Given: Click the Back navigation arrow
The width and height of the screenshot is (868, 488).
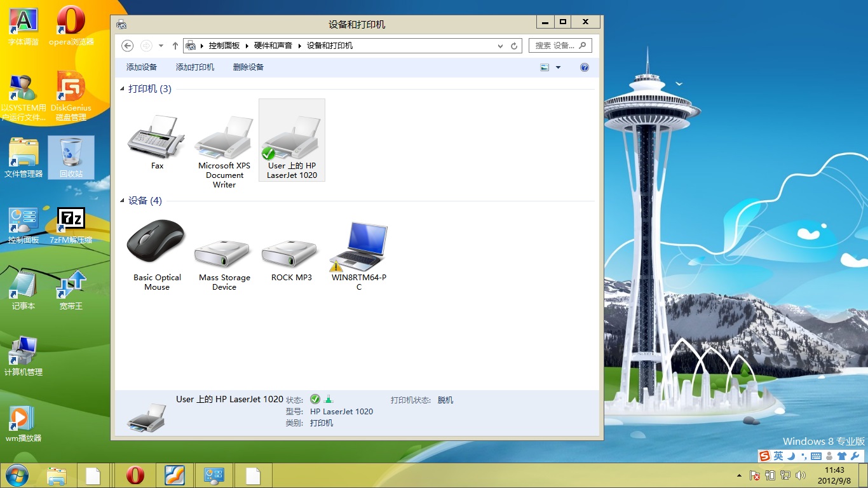Looking at the screenshot, I should pos(127,46).
